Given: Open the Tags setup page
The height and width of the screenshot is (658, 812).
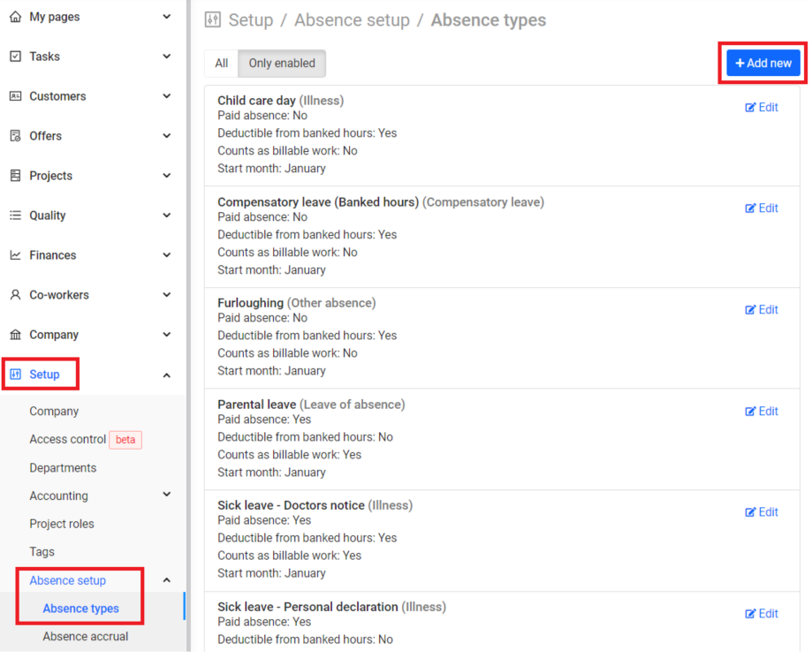Looking at the screenshot, I should (x=42, y=552).
